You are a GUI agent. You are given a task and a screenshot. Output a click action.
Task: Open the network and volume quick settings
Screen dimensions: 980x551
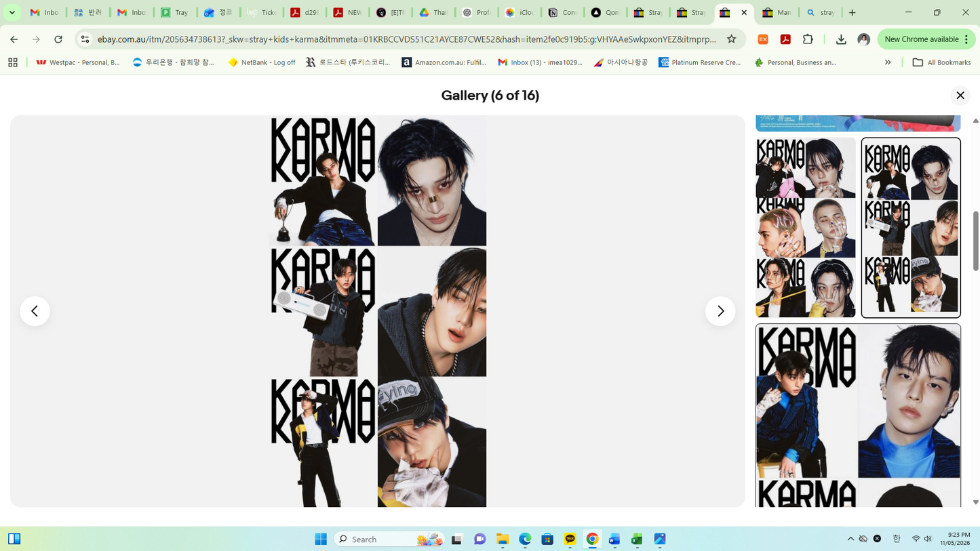(922, 539)
